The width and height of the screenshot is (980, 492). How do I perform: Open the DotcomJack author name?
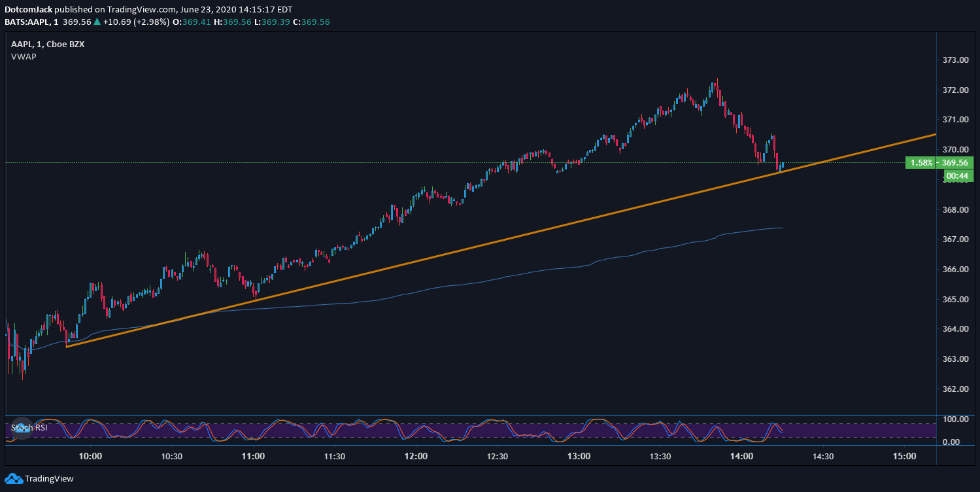29,10
